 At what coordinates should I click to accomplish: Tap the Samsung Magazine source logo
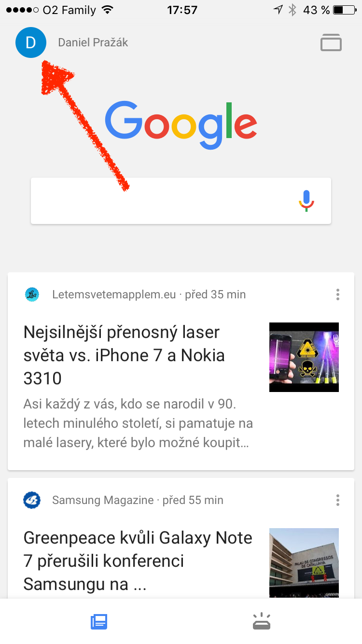click(32, 500)
